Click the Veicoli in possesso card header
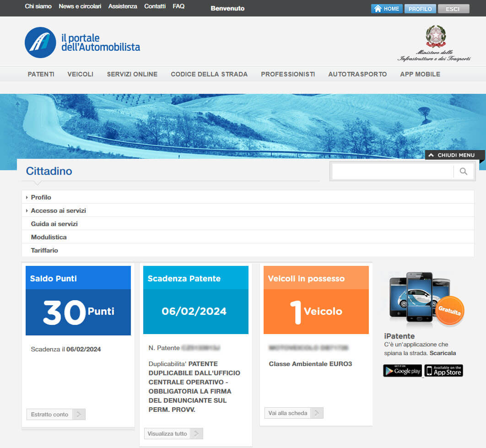Screen dimensions: 486x448 click(316, 278)
